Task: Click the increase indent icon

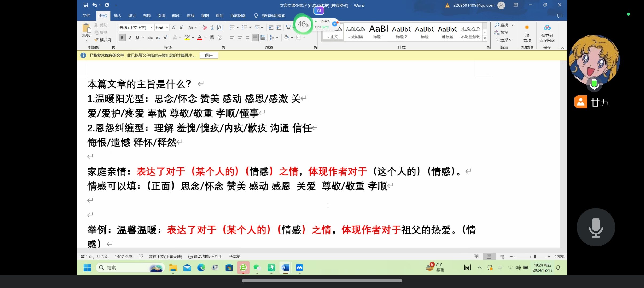Action: click(x=279, y=27)
